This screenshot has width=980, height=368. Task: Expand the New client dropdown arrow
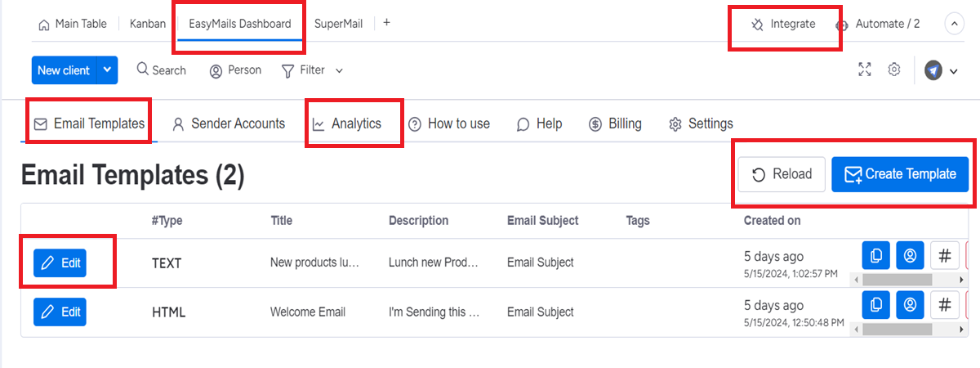(107, 70)
